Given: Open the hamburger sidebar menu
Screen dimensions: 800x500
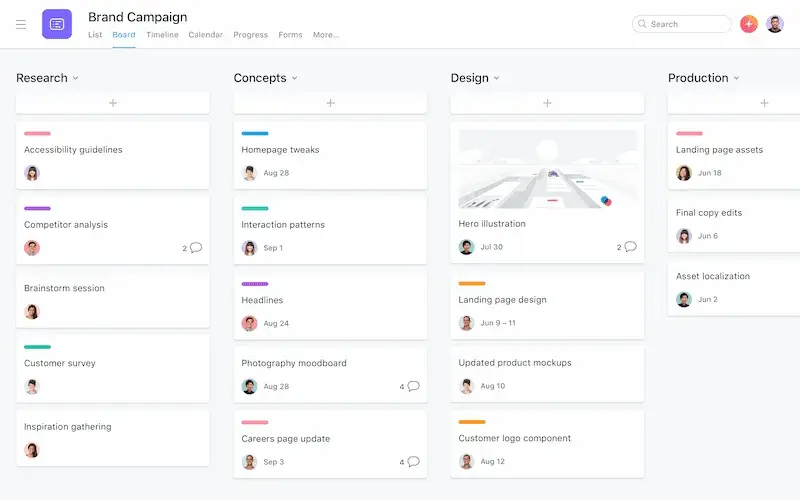Looking at the screenshot, I should tap(21, 24).
